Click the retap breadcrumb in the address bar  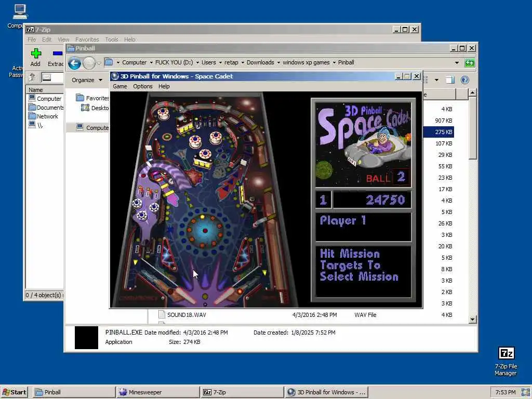[x=231, y=62]
